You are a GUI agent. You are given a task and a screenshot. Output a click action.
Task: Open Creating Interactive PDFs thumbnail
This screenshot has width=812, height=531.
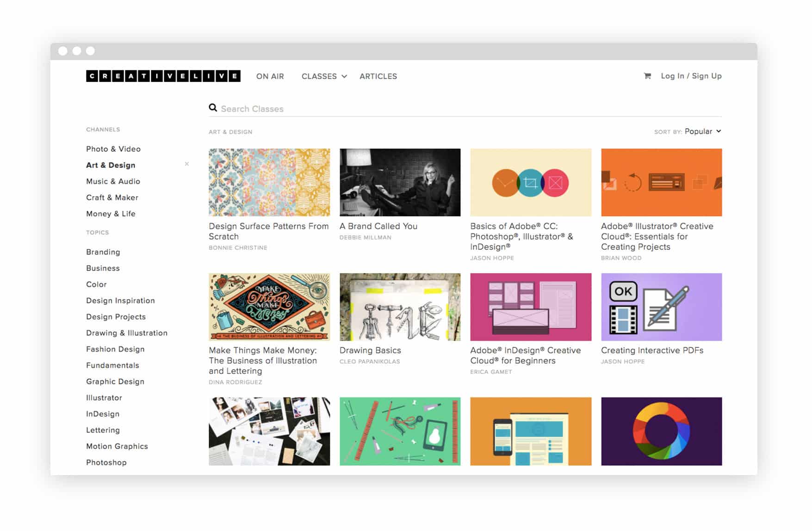pos(661,307)
